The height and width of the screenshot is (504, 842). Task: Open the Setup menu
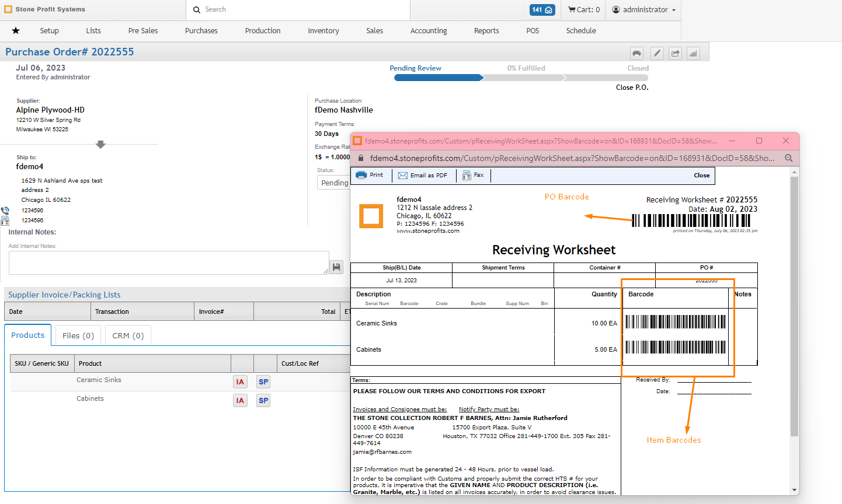[x=50, y=31]
